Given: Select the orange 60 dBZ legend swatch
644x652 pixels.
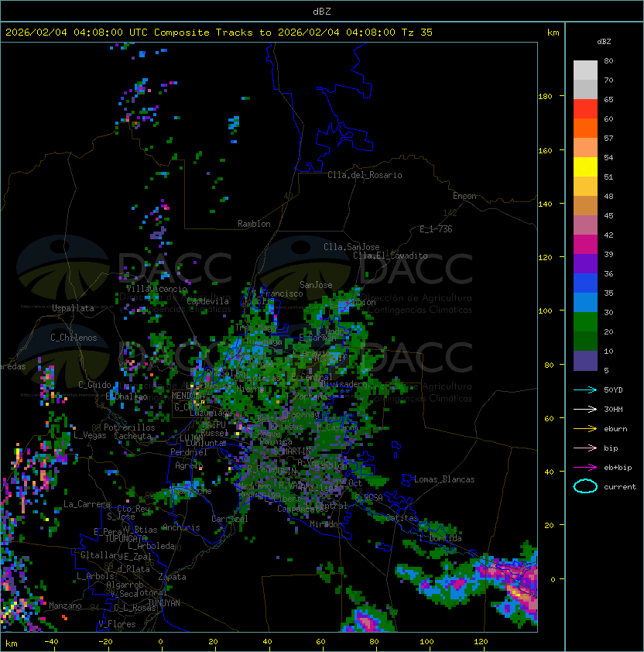Looking at the screenshot, I should 585,128.
